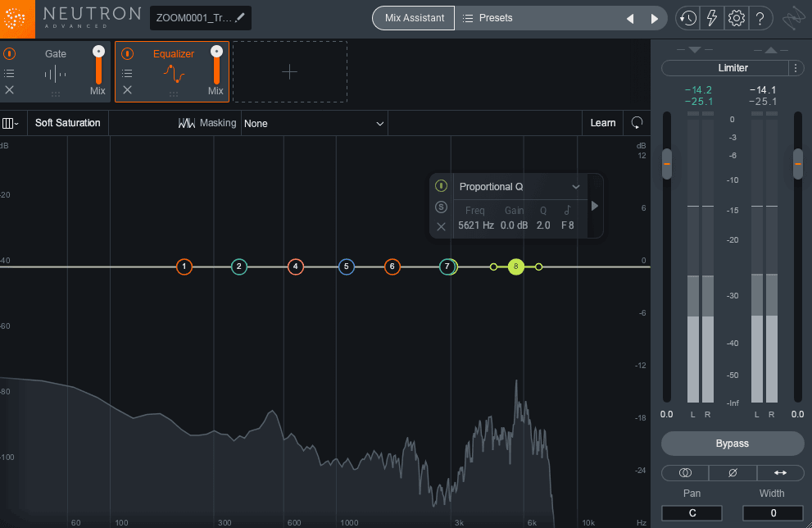Viewport: 812px width, 528px height.
Task: Toggle the mono sum icon
Action: (x=685, y=472)
